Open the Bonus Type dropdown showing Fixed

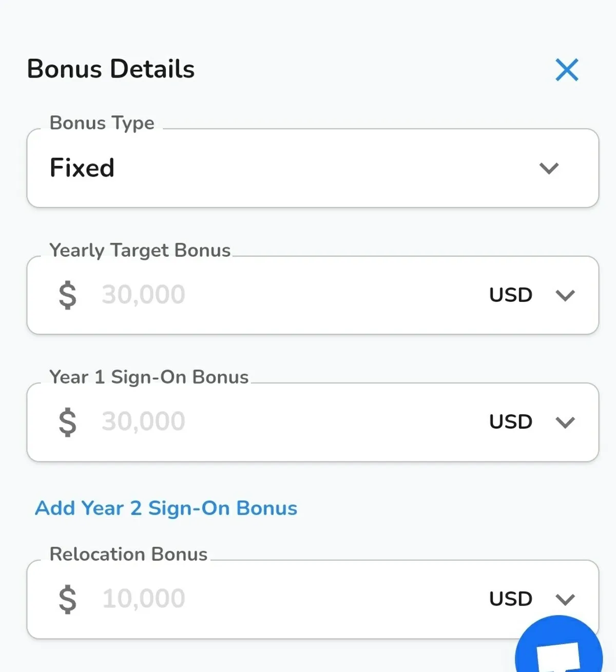click(x=287, y=168)
